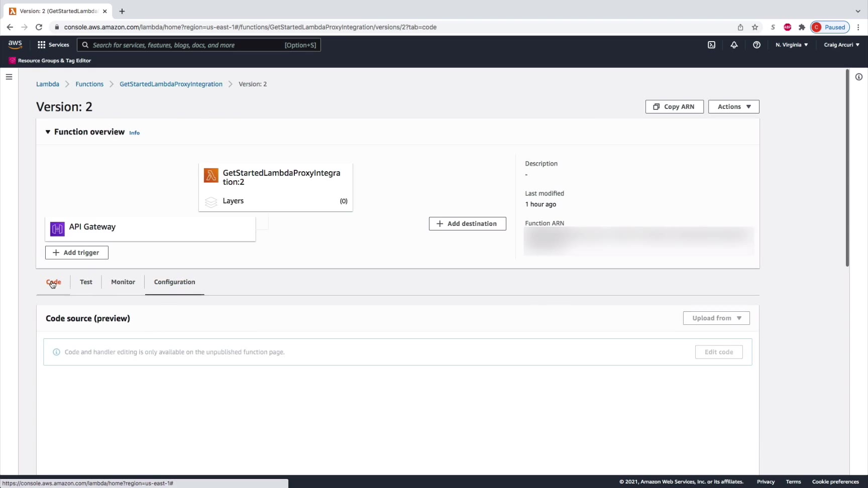Open the AdBlock extension icon
Viewport: 868px width, 488px height.
click(788, 27)
